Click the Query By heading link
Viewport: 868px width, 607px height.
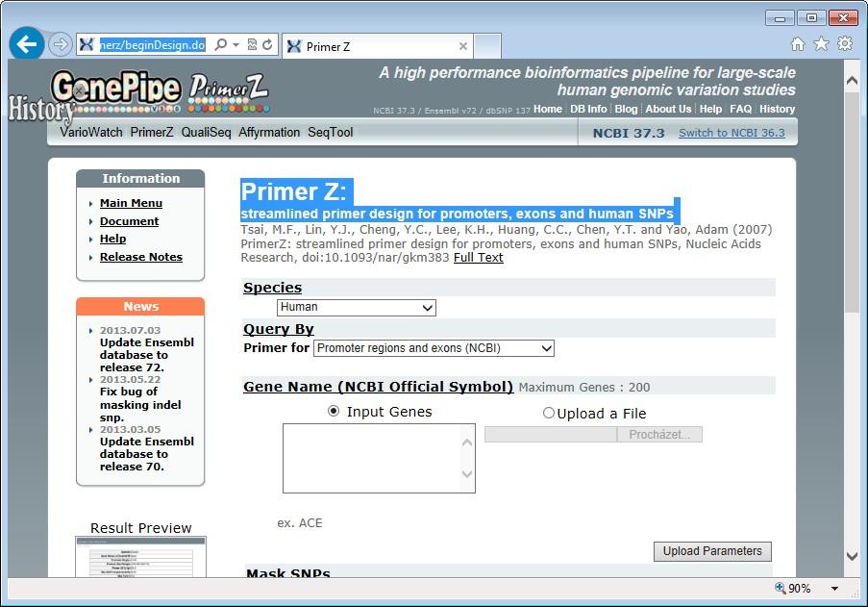coord(279,329)
